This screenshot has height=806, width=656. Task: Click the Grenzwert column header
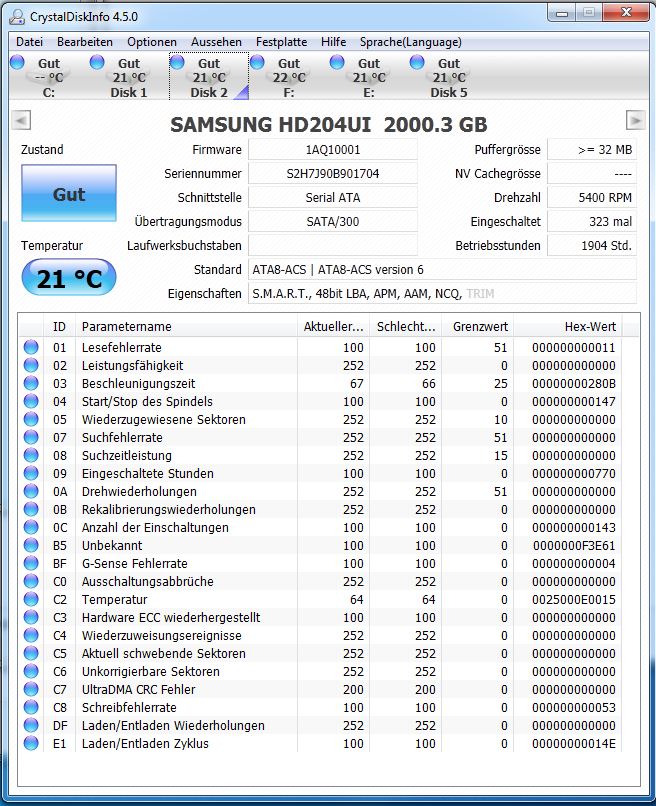(x=477, y=326)
